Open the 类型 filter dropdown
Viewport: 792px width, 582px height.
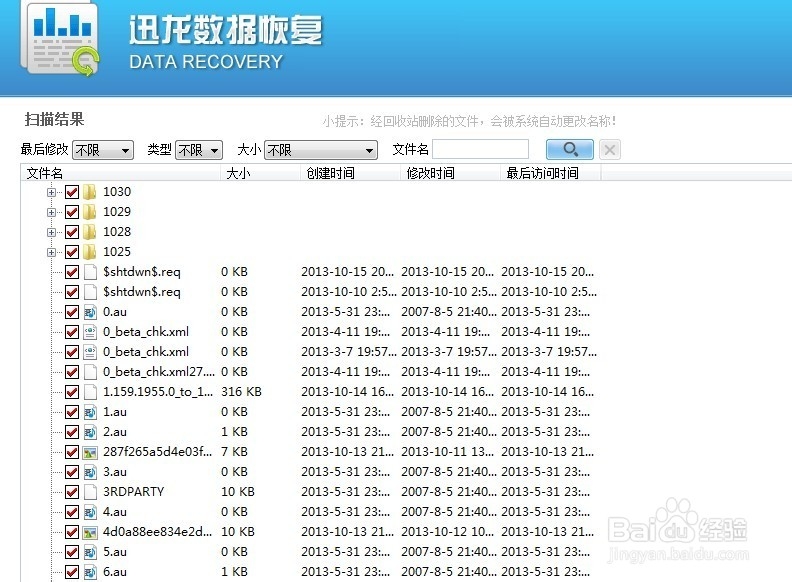(199, 150)
